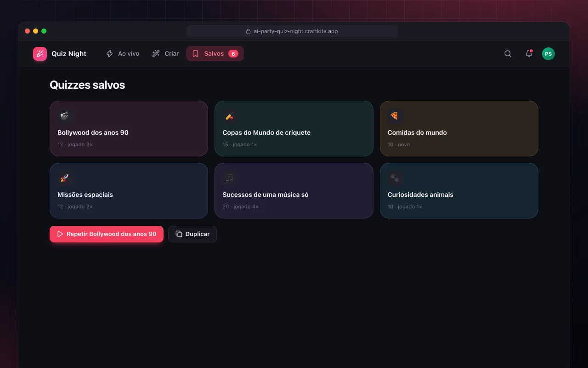Click the '15 · jogado 1×' text
This screenshot has width=588, height=368.
(x=240, y=144)
